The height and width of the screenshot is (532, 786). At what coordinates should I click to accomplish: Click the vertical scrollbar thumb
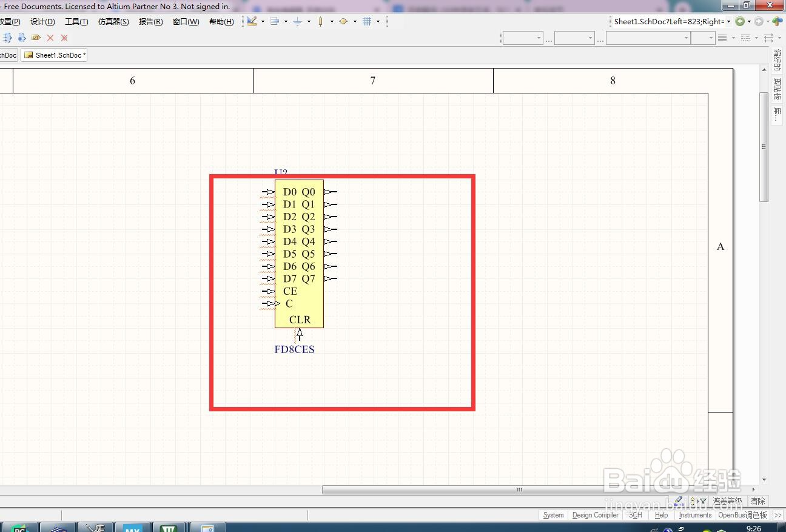click(x=764, y=147)
